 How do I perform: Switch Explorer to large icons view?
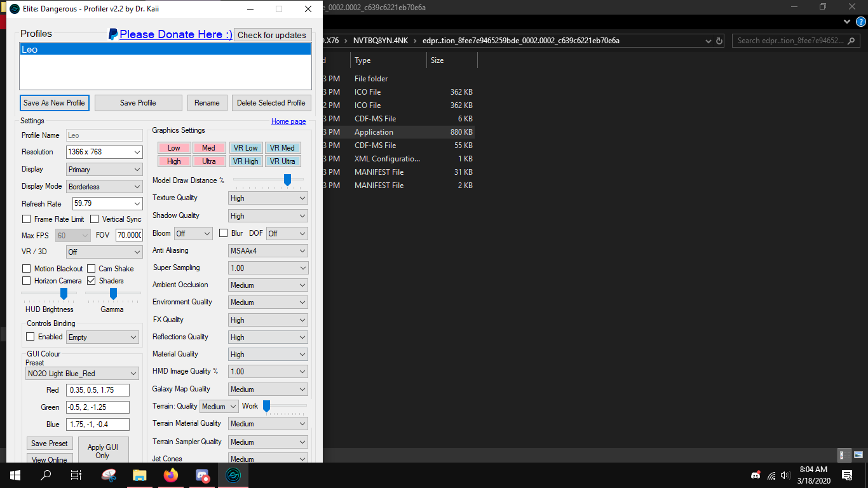click(x=858, y=455)
